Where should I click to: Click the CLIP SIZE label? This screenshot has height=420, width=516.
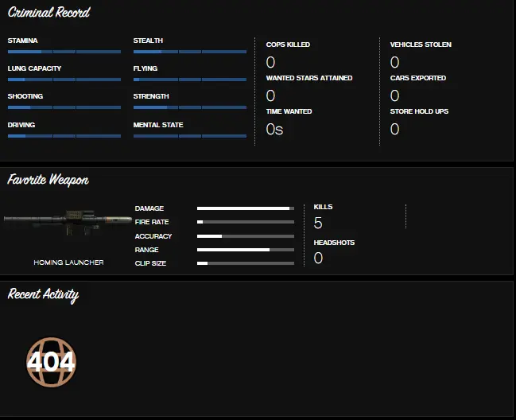150,263
